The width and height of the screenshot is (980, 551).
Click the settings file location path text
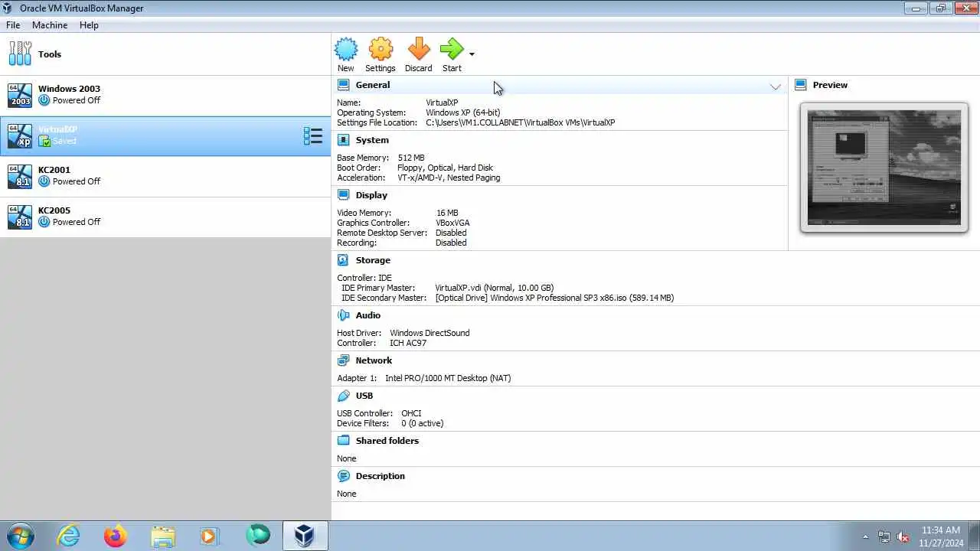[x=521, y=122]
